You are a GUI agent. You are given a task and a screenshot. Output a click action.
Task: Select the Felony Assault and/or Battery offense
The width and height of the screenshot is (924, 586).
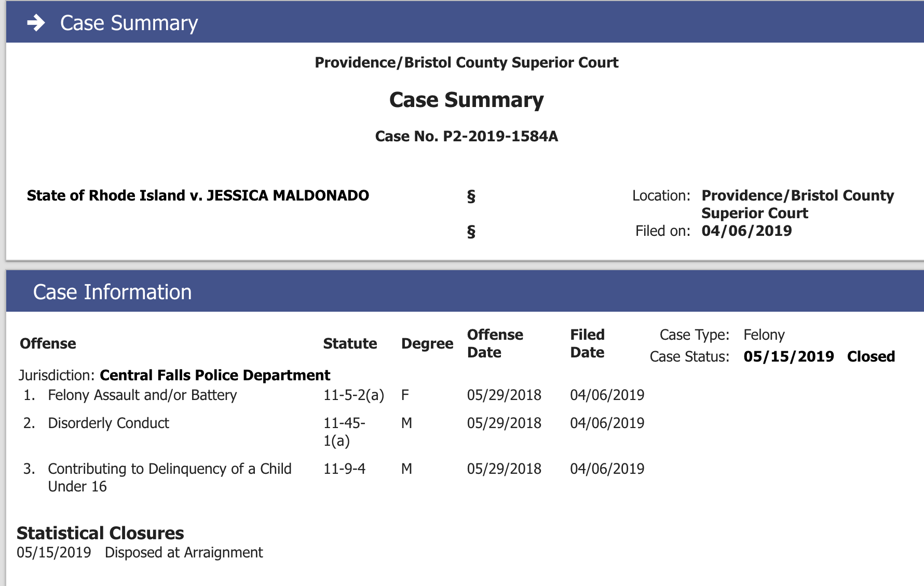click(x=142, y=395)
